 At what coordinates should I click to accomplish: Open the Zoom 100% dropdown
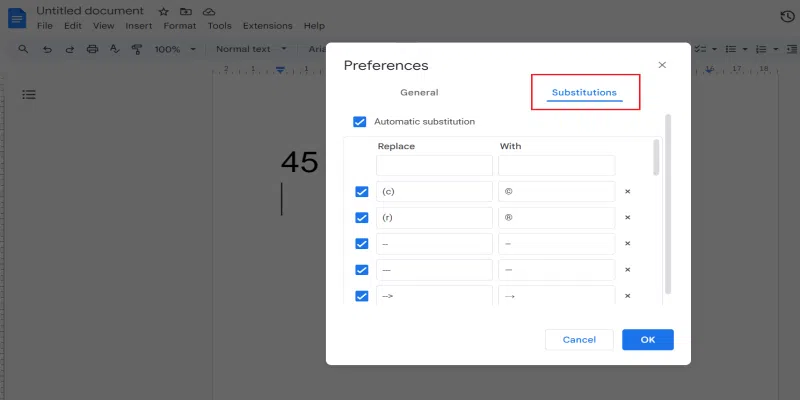(175, 49)
